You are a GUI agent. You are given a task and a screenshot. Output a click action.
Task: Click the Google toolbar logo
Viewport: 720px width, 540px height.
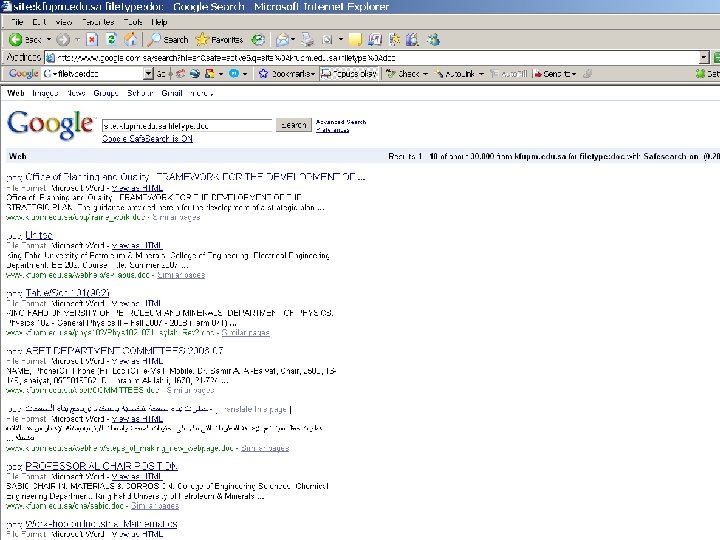(x=23, y=73)
